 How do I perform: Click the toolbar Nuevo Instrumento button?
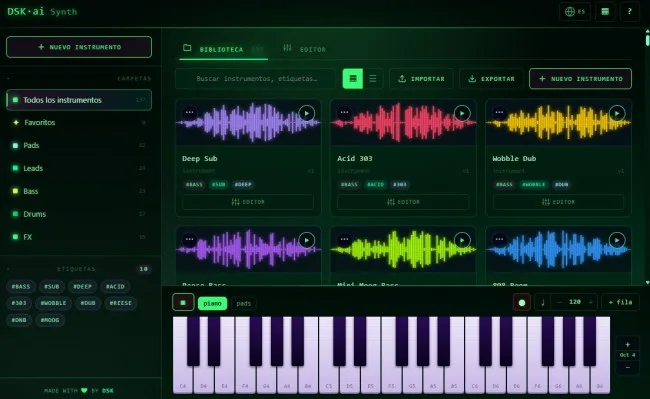tap(580, 79)
